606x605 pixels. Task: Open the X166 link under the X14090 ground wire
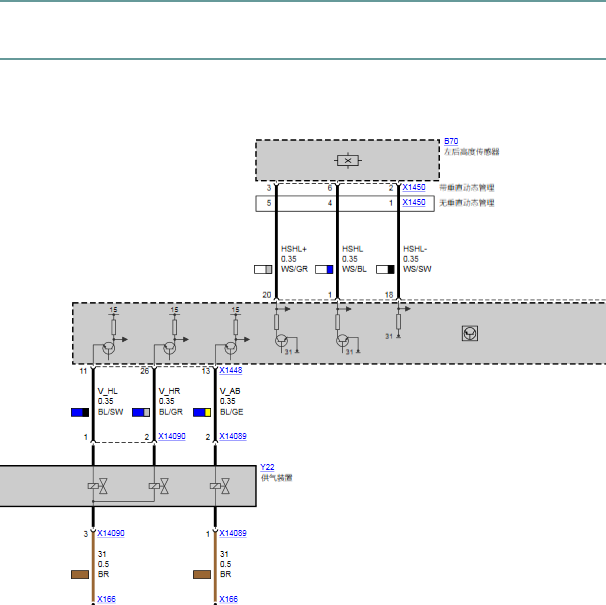(x=106, y=599)
